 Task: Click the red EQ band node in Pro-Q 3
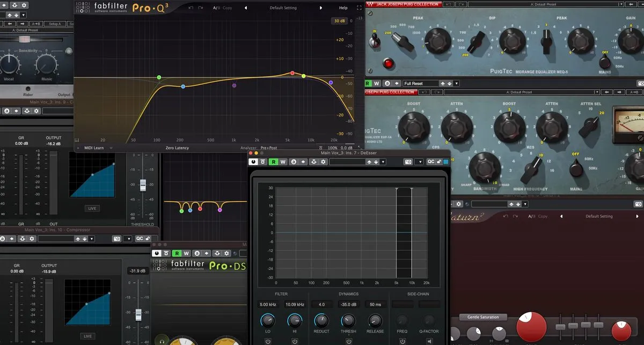[x=292, y=73]
